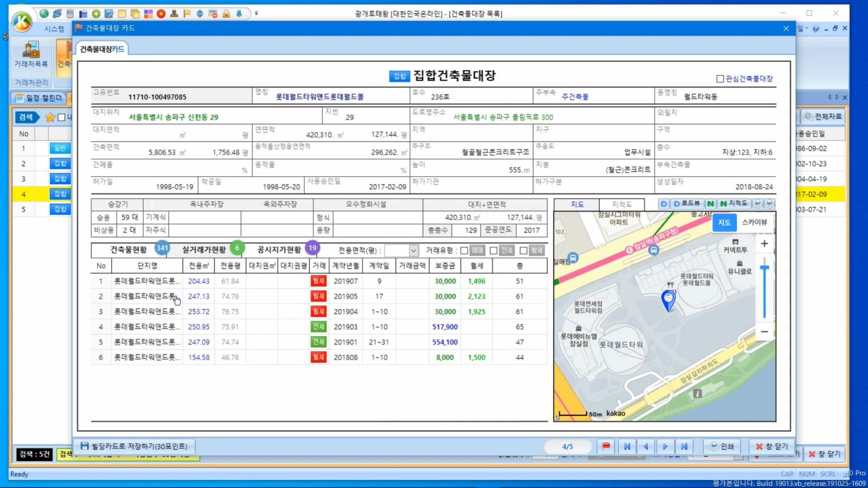This screenshot has height=488, width=868.
Task: Zoom out on the Kakao map
Action: pyautogui.click(x=764, y=331)
